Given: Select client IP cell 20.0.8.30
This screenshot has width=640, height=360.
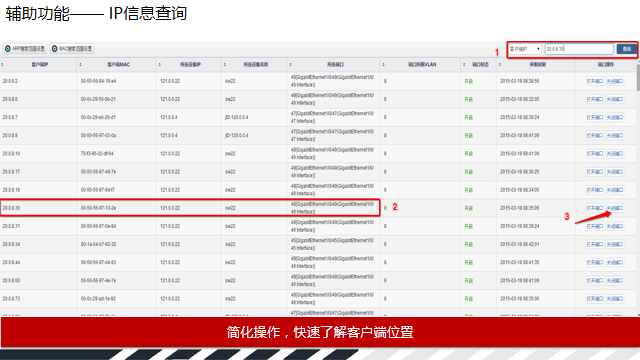Looking at the screenshot, I should [x=11, y=208].
